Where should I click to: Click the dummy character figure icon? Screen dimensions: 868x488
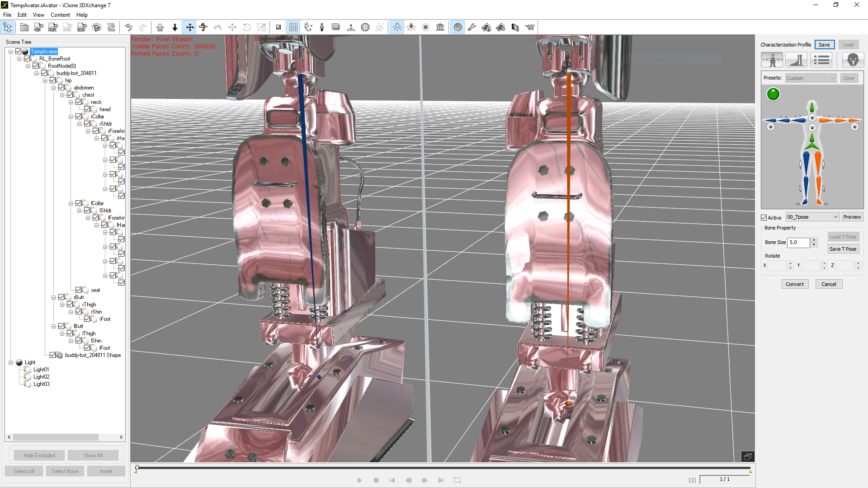click(x=322, y=28)
